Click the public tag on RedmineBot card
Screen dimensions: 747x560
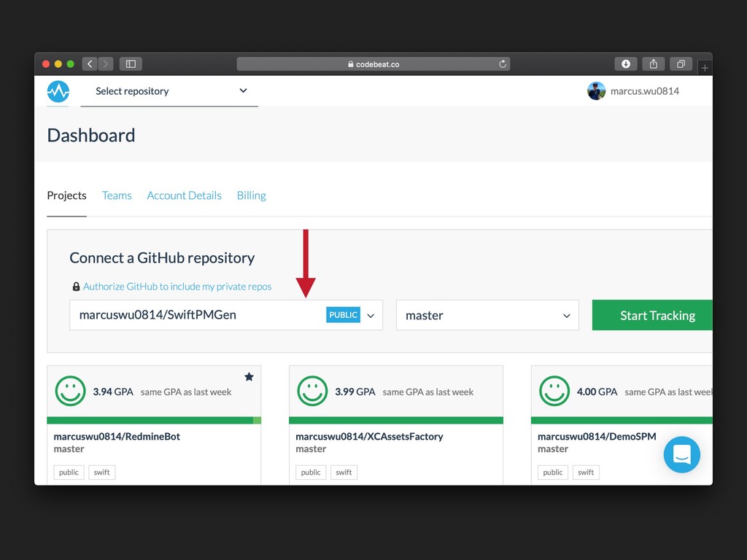[69, 472]
